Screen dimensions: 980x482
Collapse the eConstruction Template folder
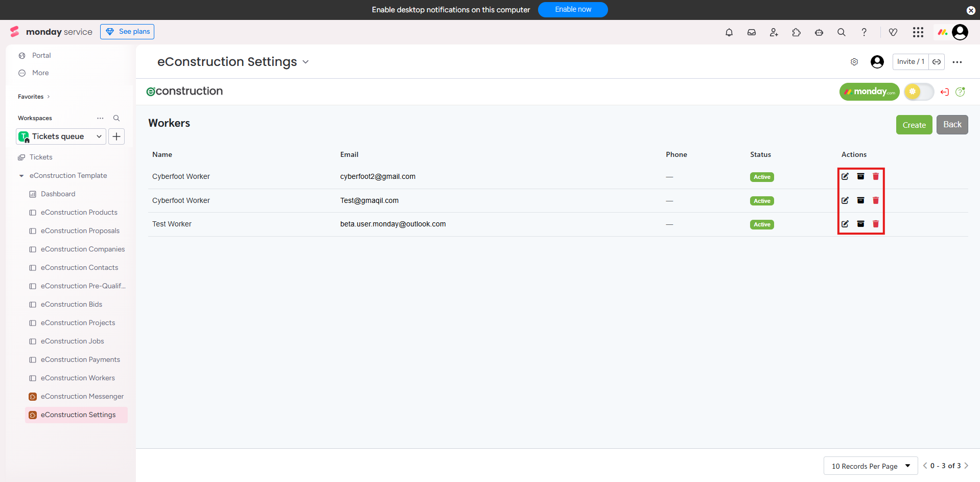click(x=21, y=176)
